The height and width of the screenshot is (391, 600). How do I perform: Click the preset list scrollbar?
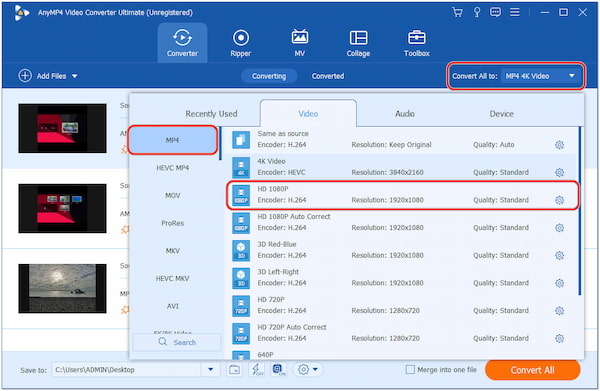[x=580, y=211]
